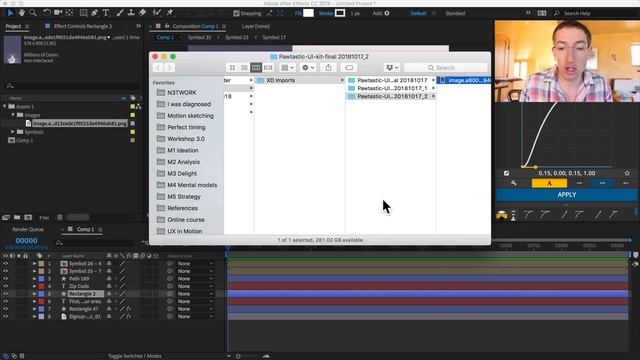Hide the Path 189 layer
640x360 pixels.
(x=6, y=279)
